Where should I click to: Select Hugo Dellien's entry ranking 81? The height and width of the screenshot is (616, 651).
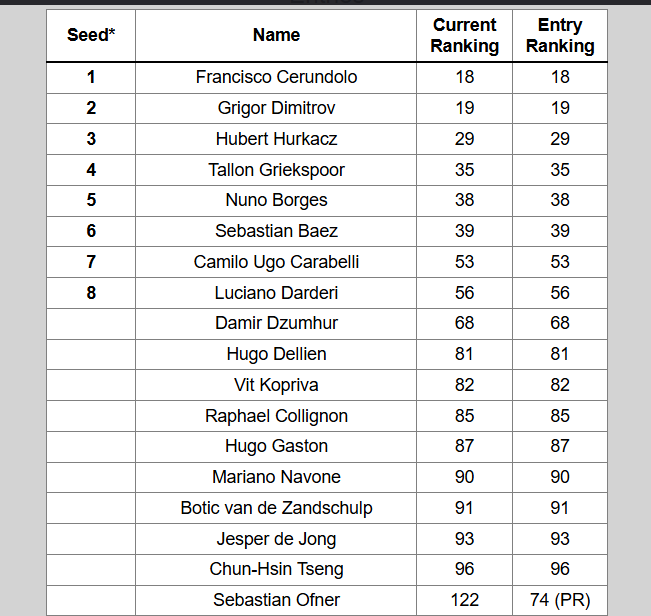click(x=560, y=354)
